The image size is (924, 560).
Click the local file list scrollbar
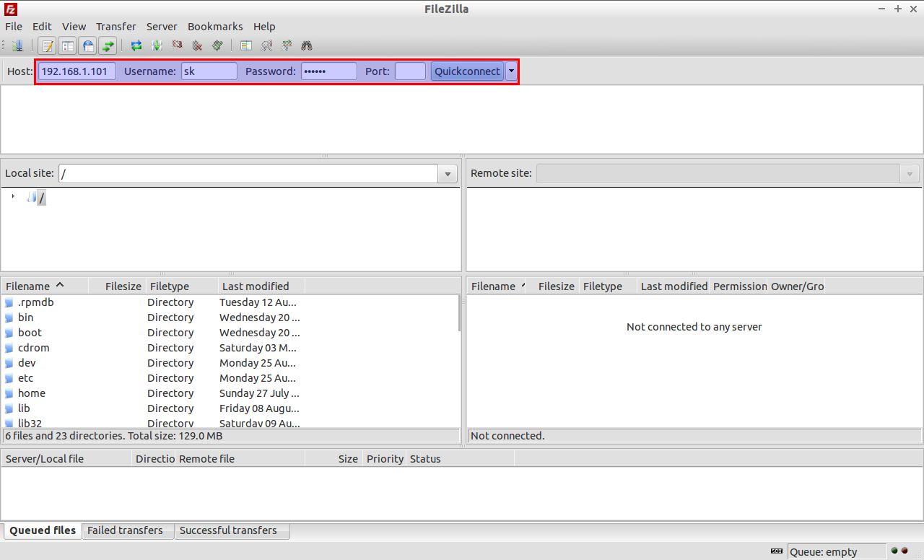(x=460, y=314)
